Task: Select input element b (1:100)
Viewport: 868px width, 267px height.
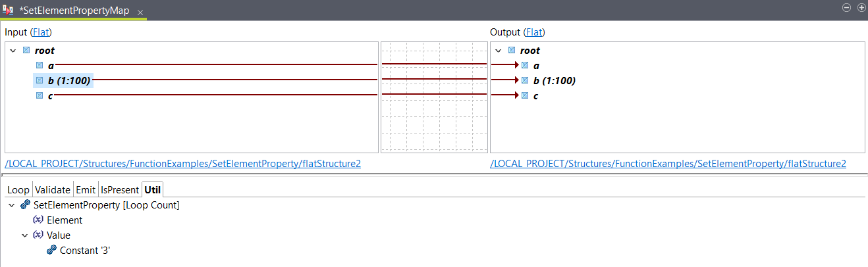Action: point(68,81)
